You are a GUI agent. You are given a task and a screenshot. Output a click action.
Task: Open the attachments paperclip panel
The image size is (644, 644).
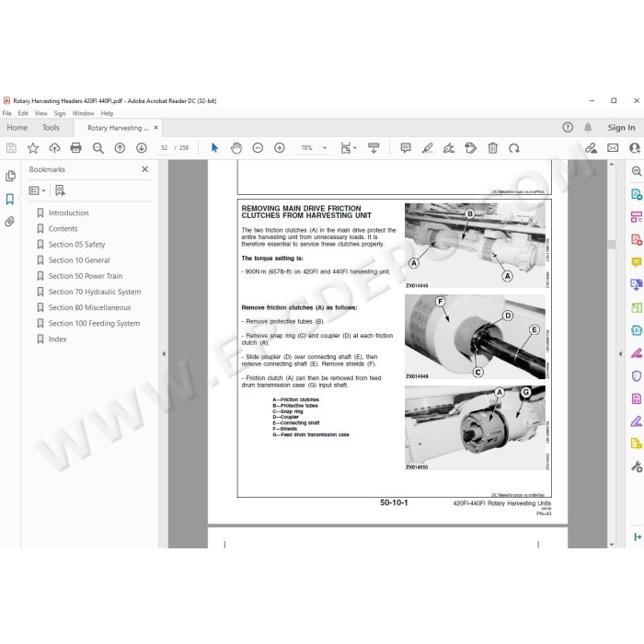point(10,222)
